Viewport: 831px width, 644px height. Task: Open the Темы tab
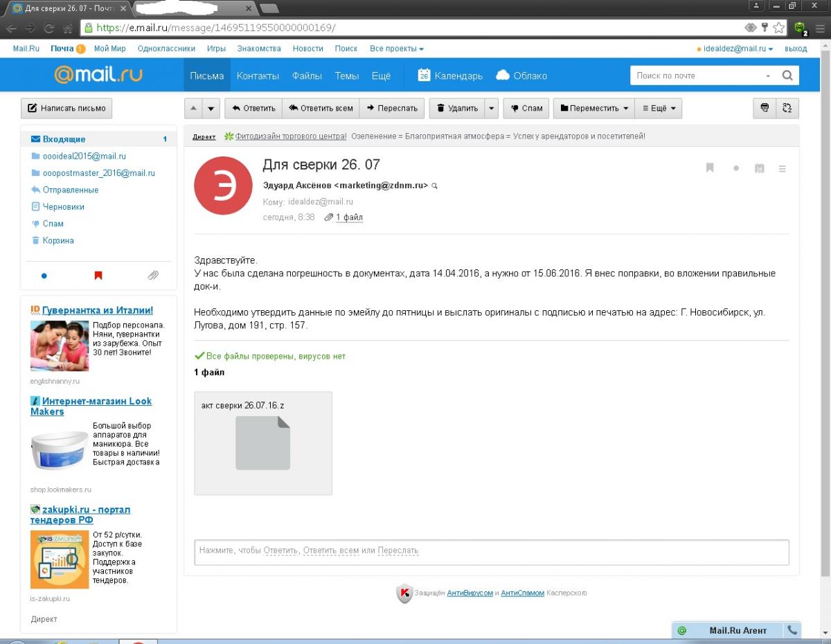[x=347, y=75]
